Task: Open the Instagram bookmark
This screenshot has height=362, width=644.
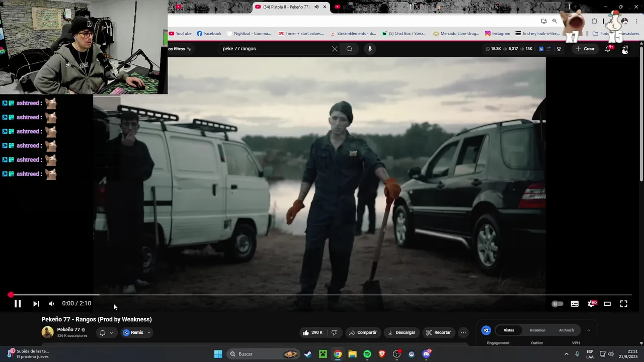Action: pyautogui.click(x=498, y=34)
